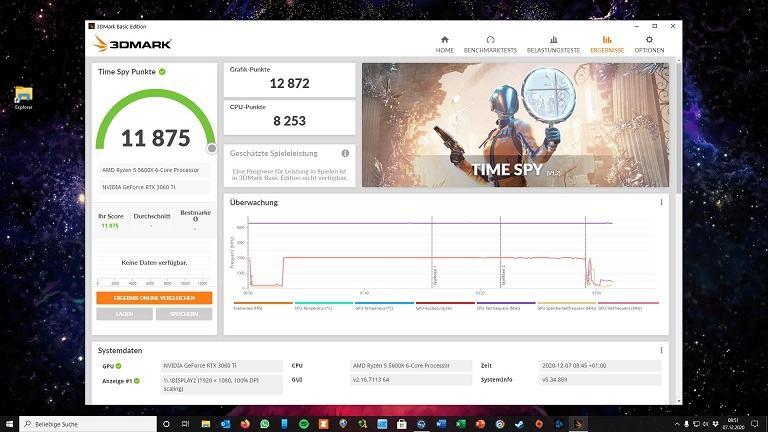Open Excel from taskbar
The width and height of the screenshot is (768, 432).
click(460, 424)
